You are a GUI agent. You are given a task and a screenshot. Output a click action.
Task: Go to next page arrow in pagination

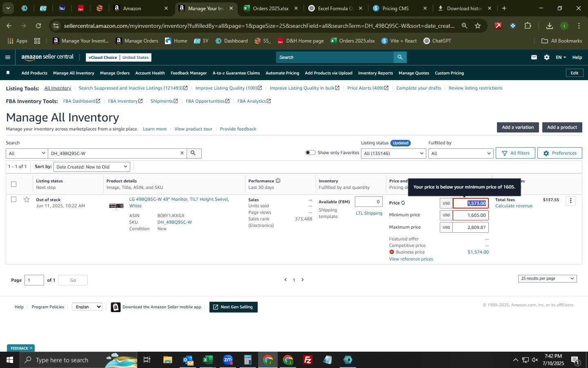(303, 280)
